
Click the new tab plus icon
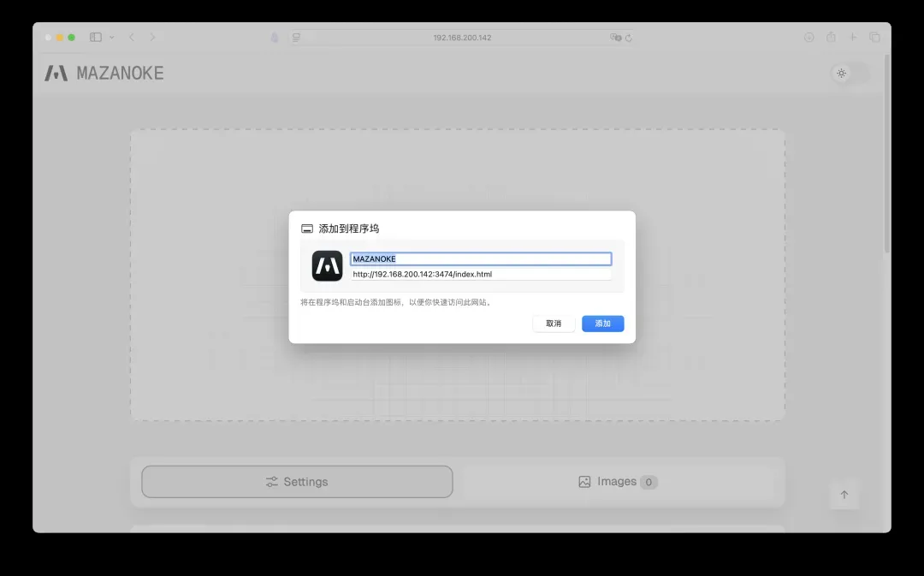coord(853,38)
